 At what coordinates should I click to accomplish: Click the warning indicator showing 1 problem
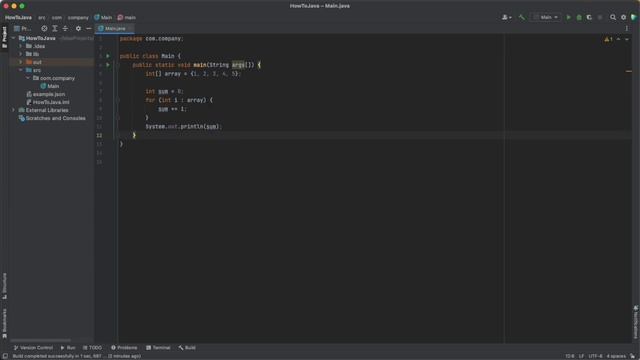[608, 40]
